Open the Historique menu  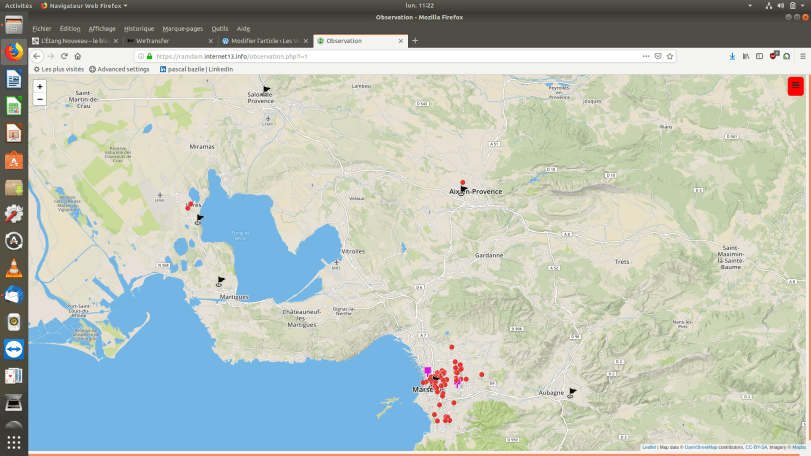(x=139, y=29)
